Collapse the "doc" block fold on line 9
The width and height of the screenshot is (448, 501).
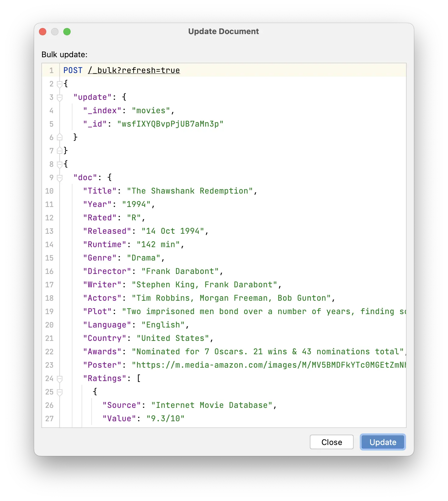pos(60,177)
